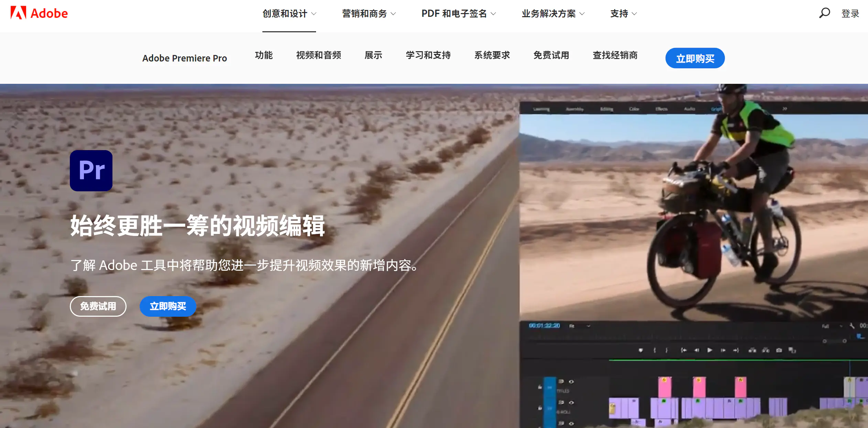Viewport: 868px width, 428px height.
Task: Expand the 营销和商务 menu
Action: [369, 13]
